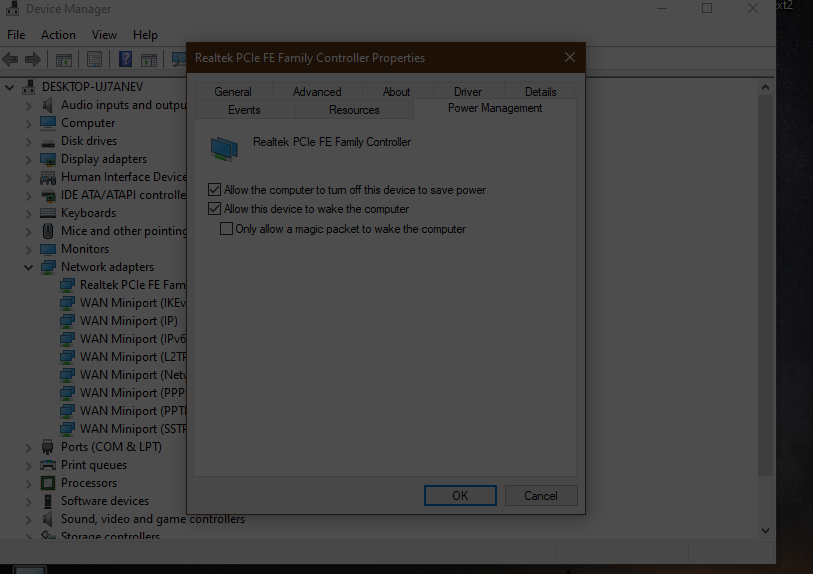Click the Software devices category icon
Screen dimensions: 813x574
click(48, 501)
